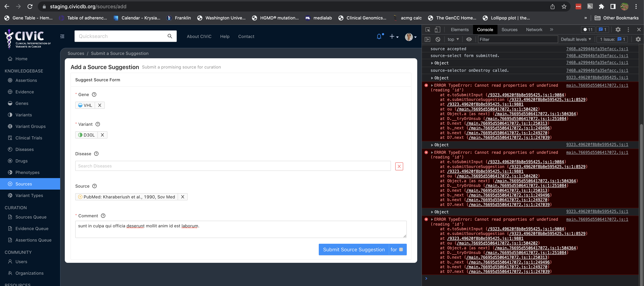
Task: Clear the console messages
Action: tap(438, 39)
